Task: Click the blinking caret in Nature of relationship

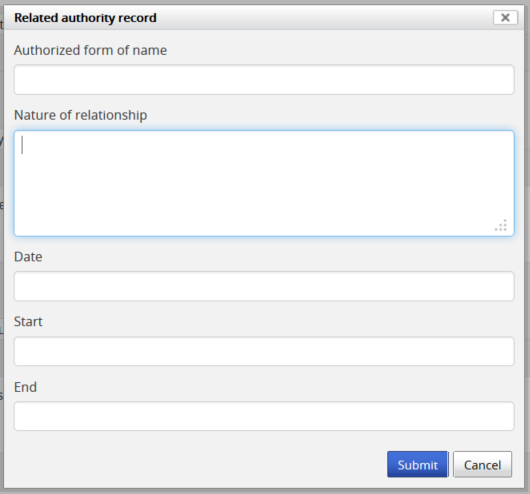Action: (22, 145)
